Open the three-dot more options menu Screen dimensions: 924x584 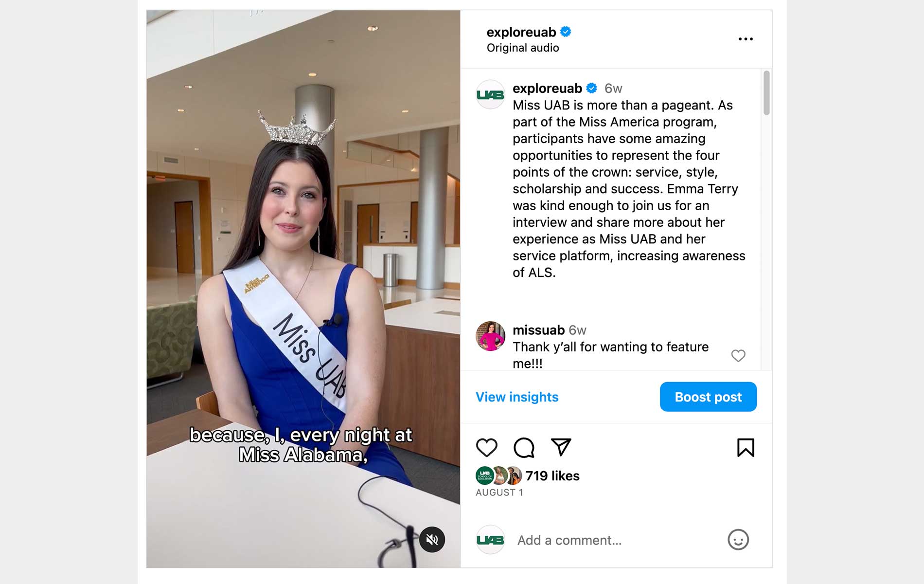pyautogui.click(x=745, y=39)
